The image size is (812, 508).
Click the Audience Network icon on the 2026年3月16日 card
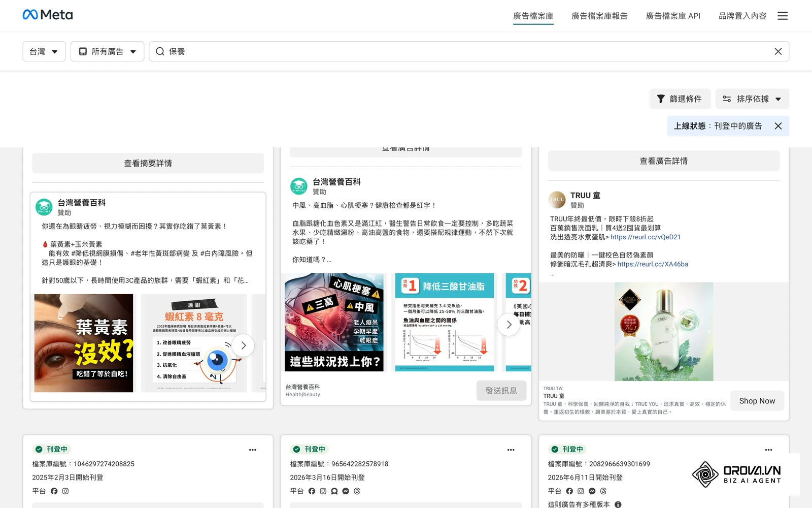(x=334, y=491)
